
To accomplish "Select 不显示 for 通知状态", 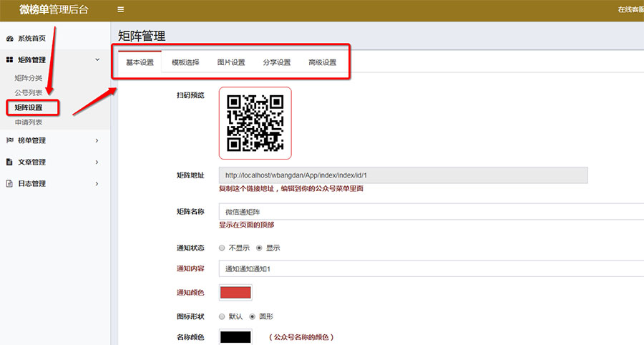I will click(x=222, y=248).
